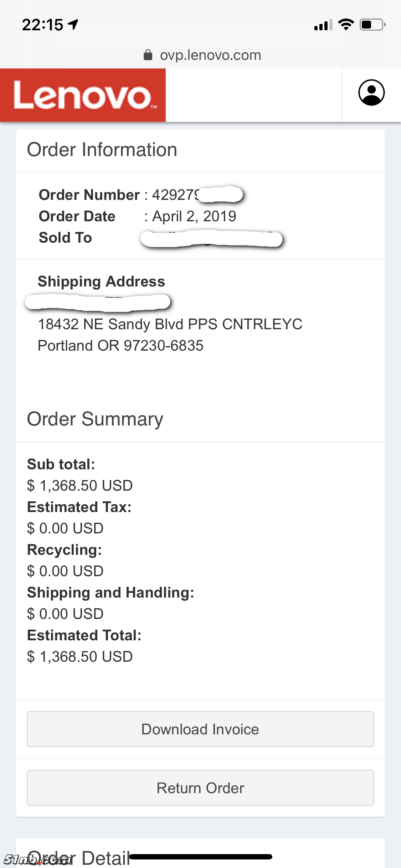The image size is (401, 868).
Task: Tap the Order Summary heading
Action: pos(95,419)
